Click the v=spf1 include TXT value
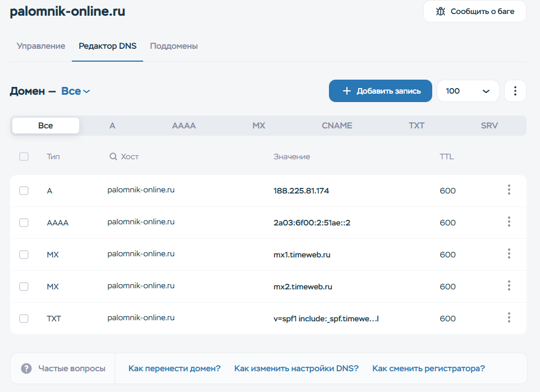This screenshot has width=540, height=392. point(326,319)
